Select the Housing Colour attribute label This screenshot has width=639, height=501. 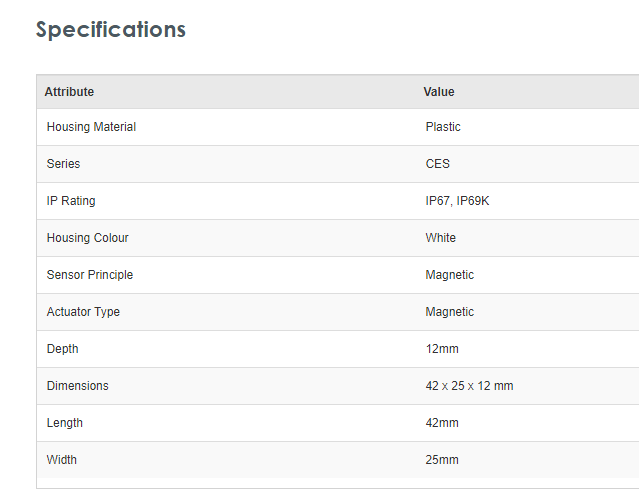click(x=87, y=238)
